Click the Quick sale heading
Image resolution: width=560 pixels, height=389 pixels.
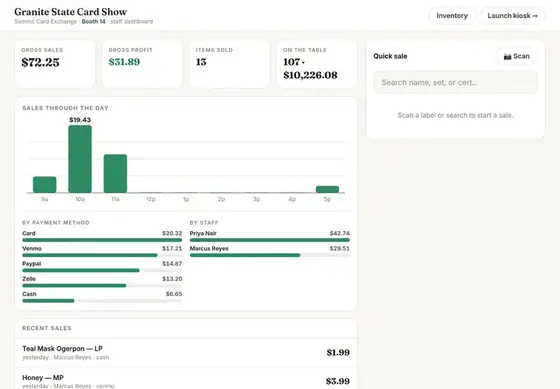coord(390,56)
